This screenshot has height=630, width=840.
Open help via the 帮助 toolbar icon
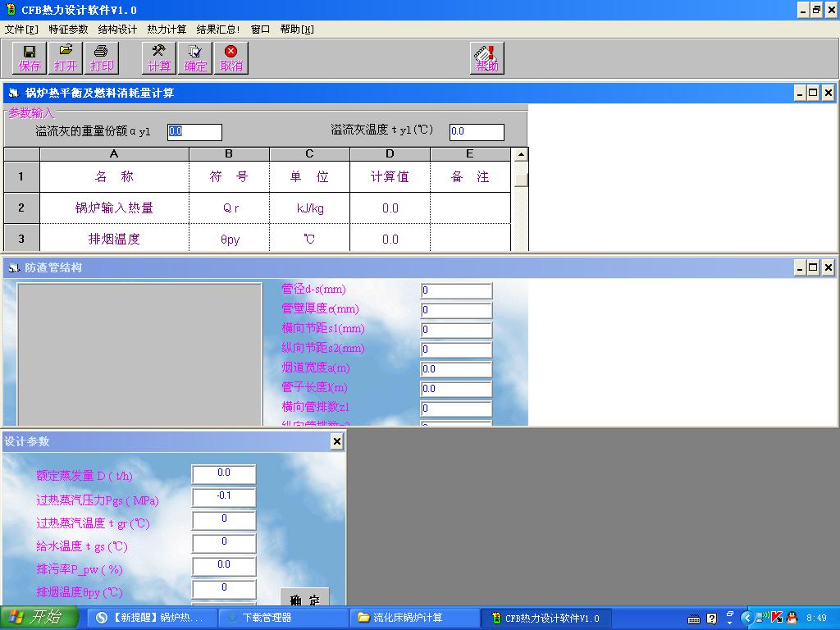point(486,57)
